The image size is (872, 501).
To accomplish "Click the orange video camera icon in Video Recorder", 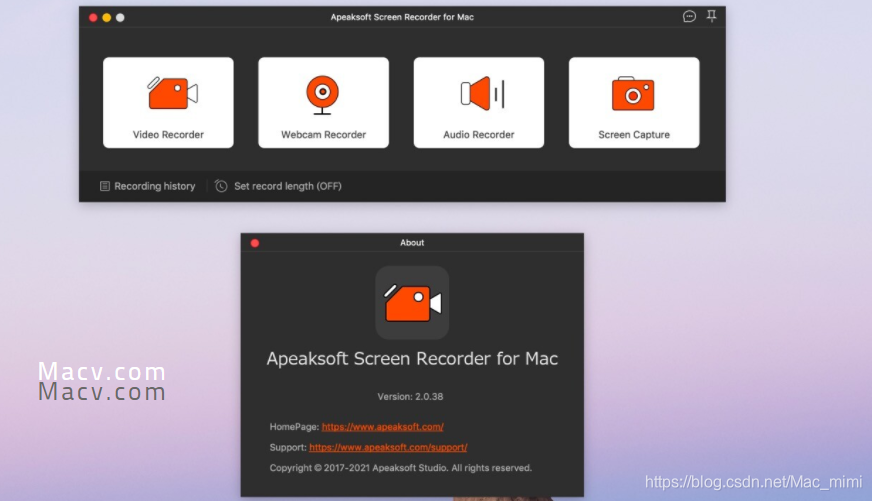I will coord(172,93).
